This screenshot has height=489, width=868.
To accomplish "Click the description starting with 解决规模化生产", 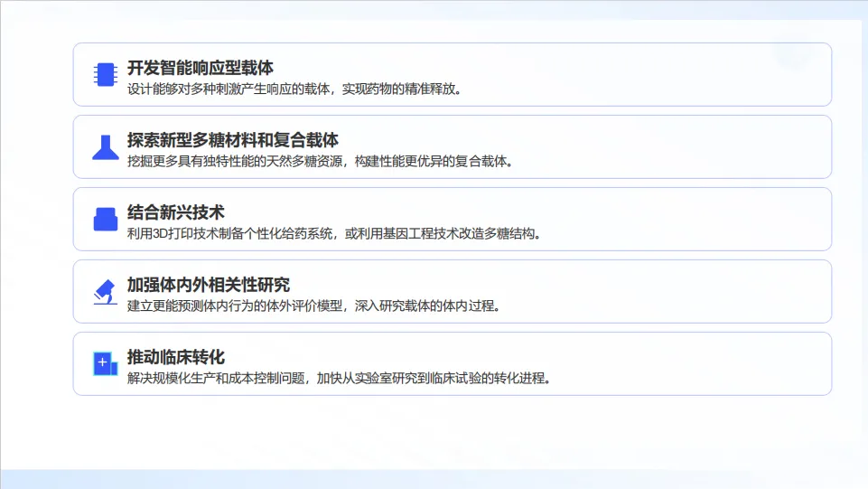I will click(339, 378).
